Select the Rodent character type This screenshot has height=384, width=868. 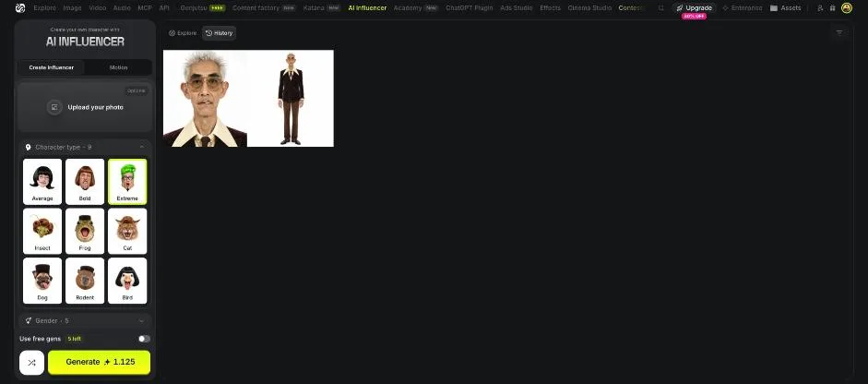85,281
